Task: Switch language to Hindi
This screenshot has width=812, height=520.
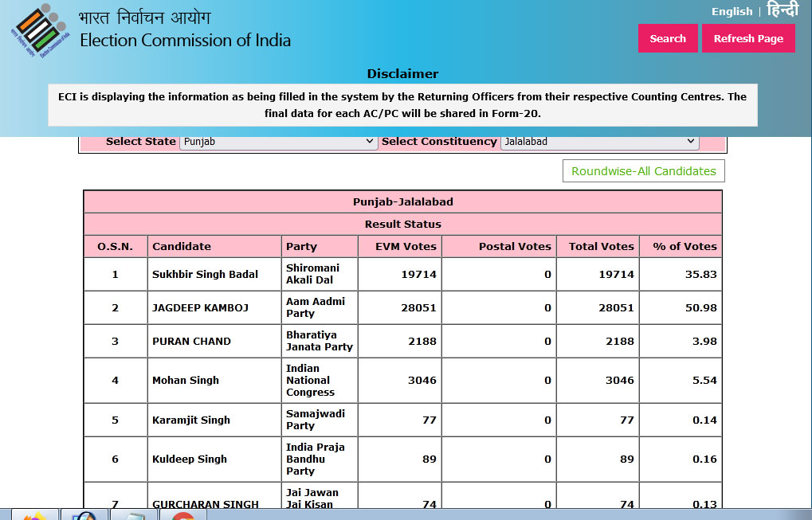Action: 783,10
